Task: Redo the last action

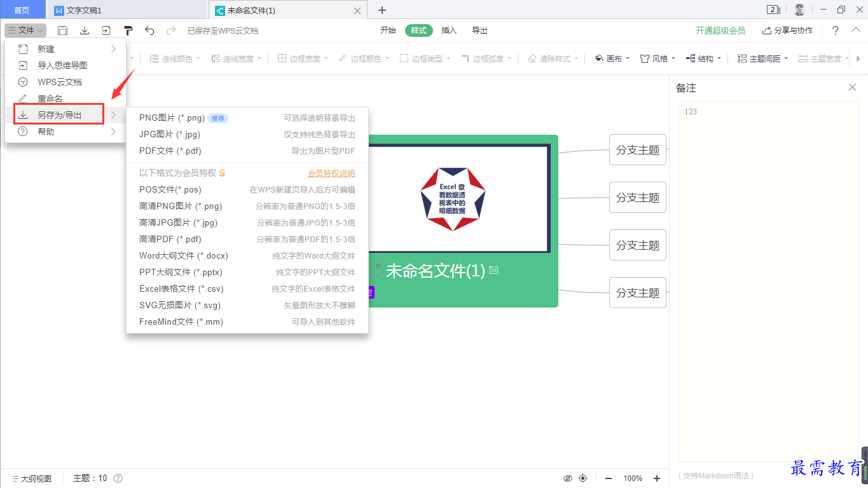Action: coord(170,30)
